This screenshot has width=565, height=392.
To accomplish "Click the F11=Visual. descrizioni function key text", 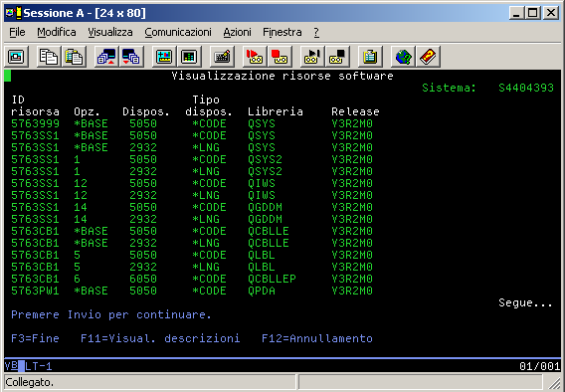I will [x=160, y=338].
